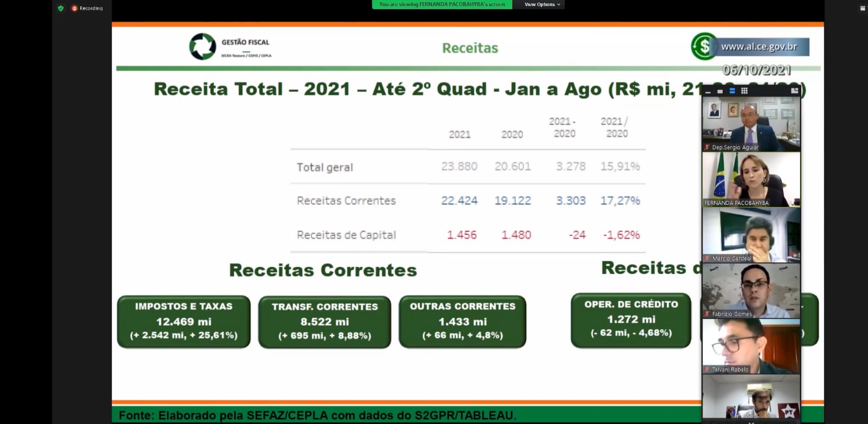Click the muted microphone icon for Dep.Sergio Aguiar

(707, 147)
